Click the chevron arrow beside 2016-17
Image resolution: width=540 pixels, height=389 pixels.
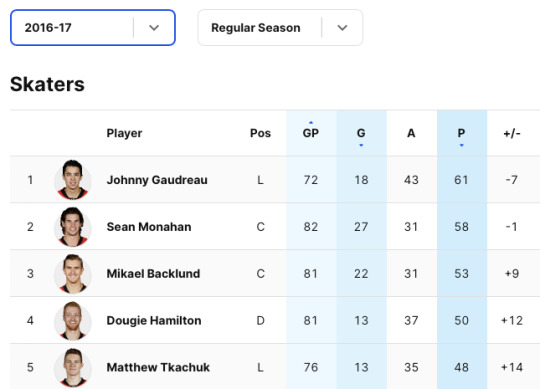[154, 28]
